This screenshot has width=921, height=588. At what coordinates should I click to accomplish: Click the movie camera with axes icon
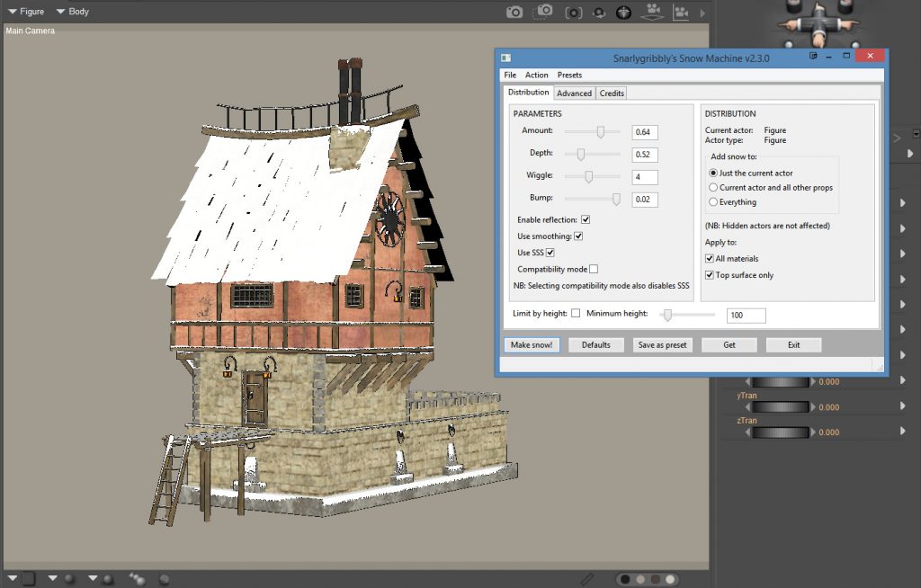coord(681,13)
